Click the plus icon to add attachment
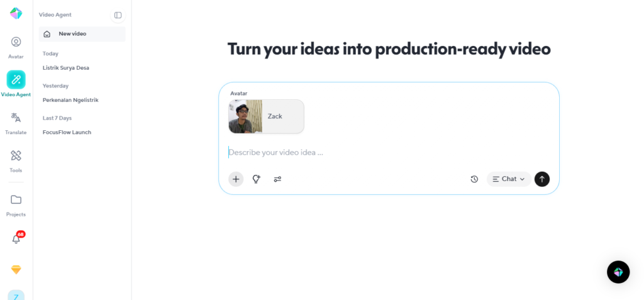644x300 pixels. 236,179
